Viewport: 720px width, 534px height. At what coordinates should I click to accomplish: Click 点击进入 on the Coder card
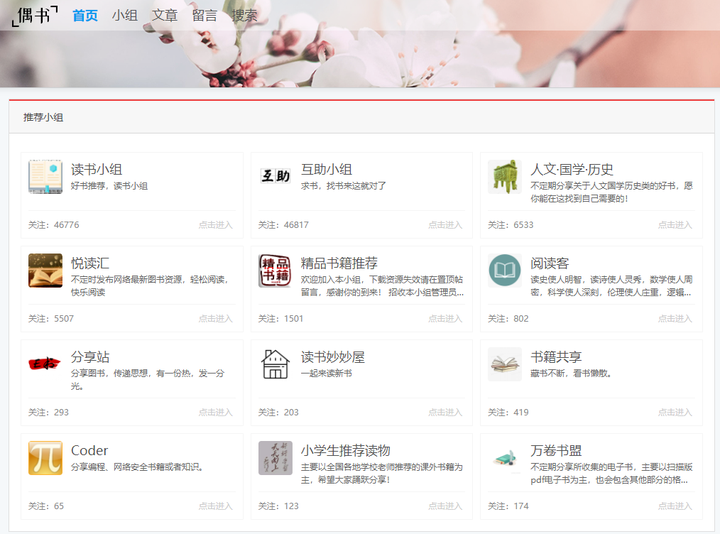[215, 506]
